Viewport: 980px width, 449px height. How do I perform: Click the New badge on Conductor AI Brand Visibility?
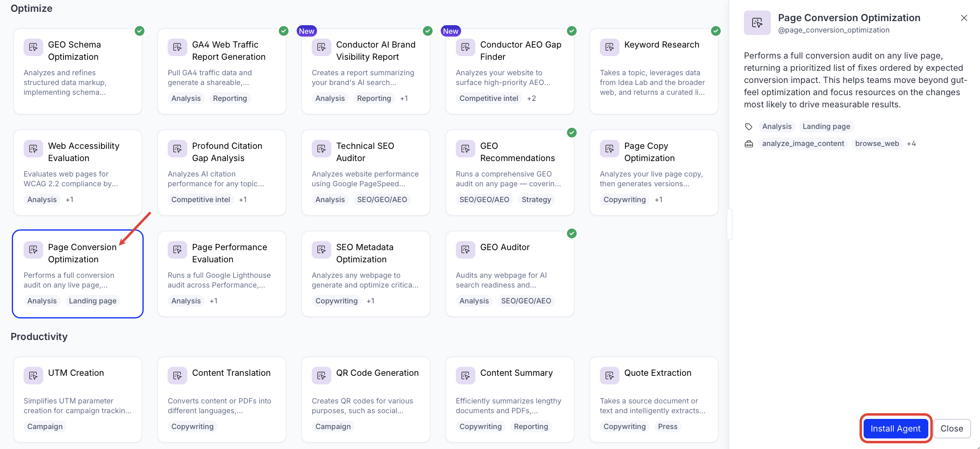(x=306, y=31)
